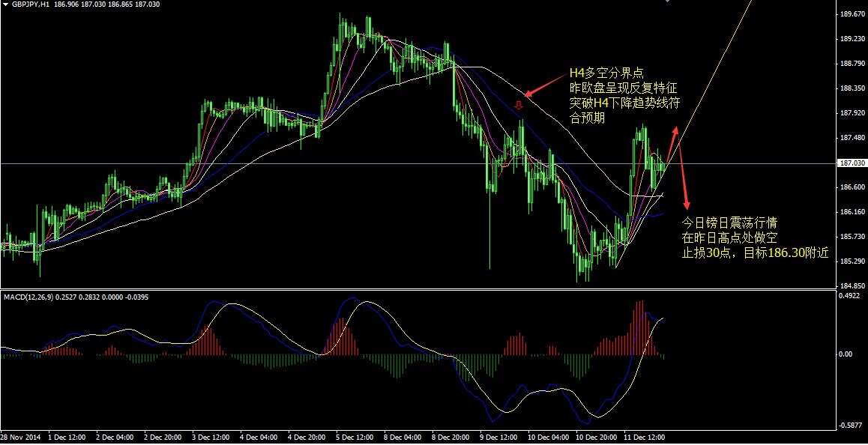Image resolution: width=868 pixels, height=445 pixels.
Task: Click the 9 Dec 12:00 time label
Action: tap(498, 438)
